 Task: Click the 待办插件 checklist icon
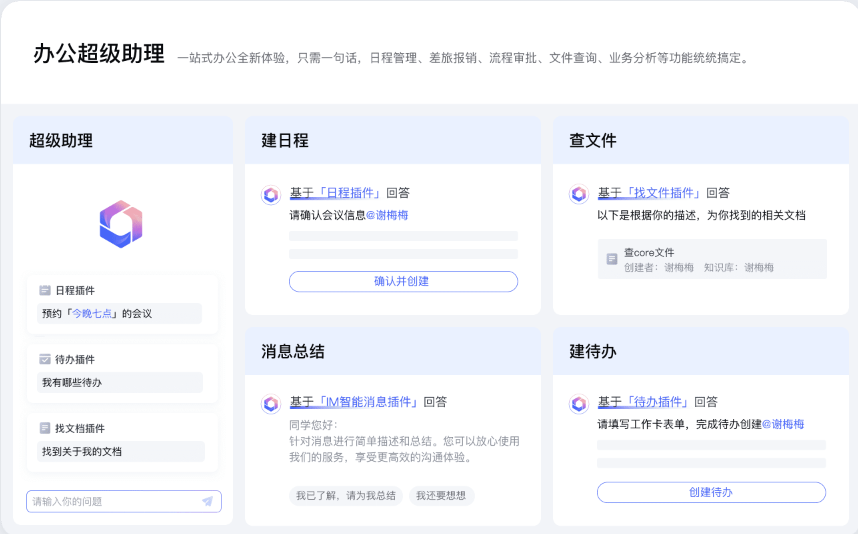tap(45, 359)
